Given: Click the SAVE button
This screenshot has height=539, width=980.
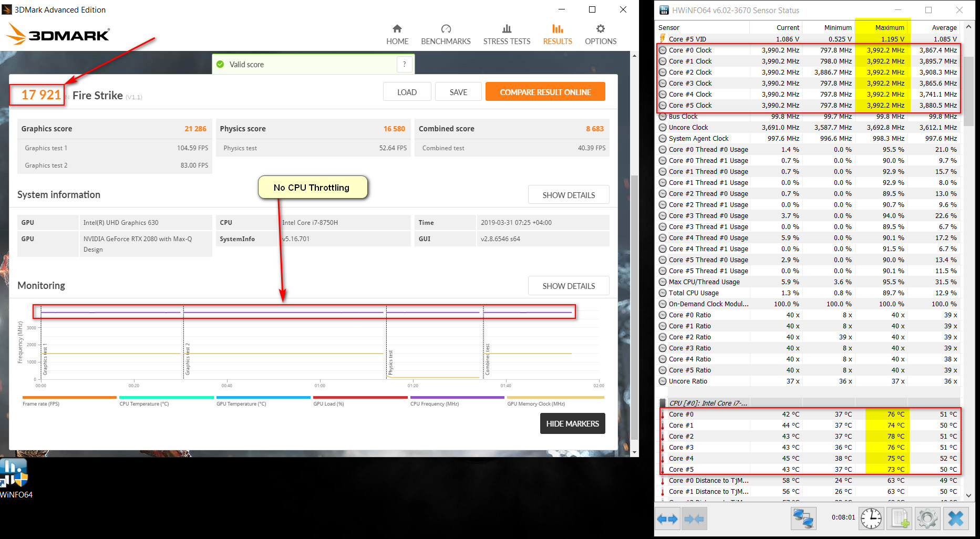Looking at the screenshot, I should pos(458,92).
